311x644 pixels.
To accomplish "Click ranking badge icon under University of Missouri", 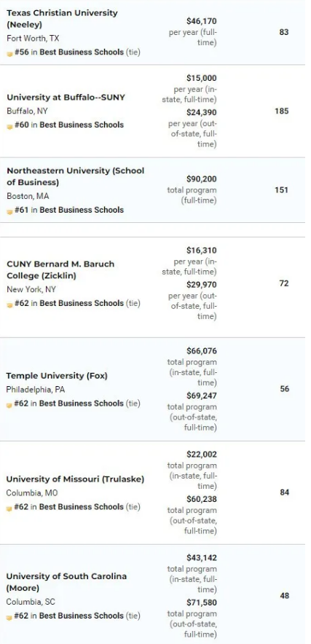I will (9, 508).
